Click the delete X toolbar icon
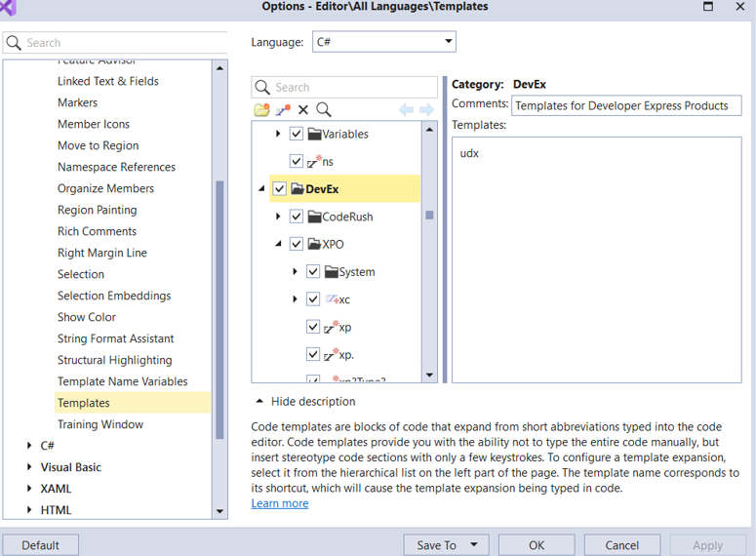Viewport: 756px width, 556px height. click(303, 110)
